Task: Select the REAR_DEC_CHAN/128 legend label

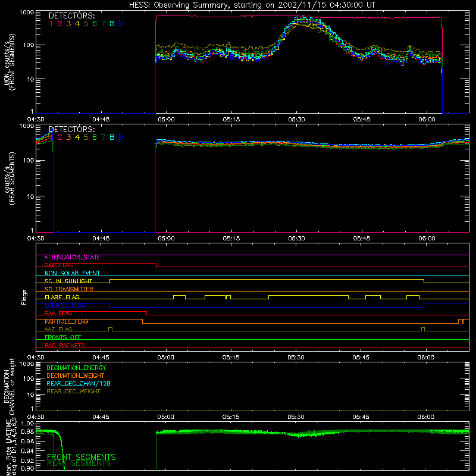Action: pyautogui.click(x=79, y=384)
